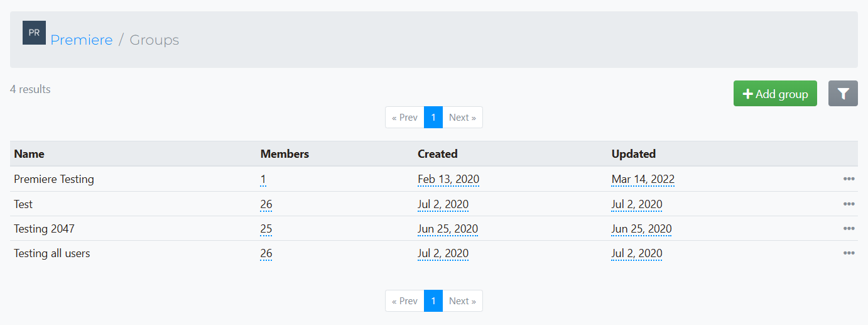The height and width of the screenshot is (325, 868).
Task: Click the Updated column header
Action: click(633, 154)
